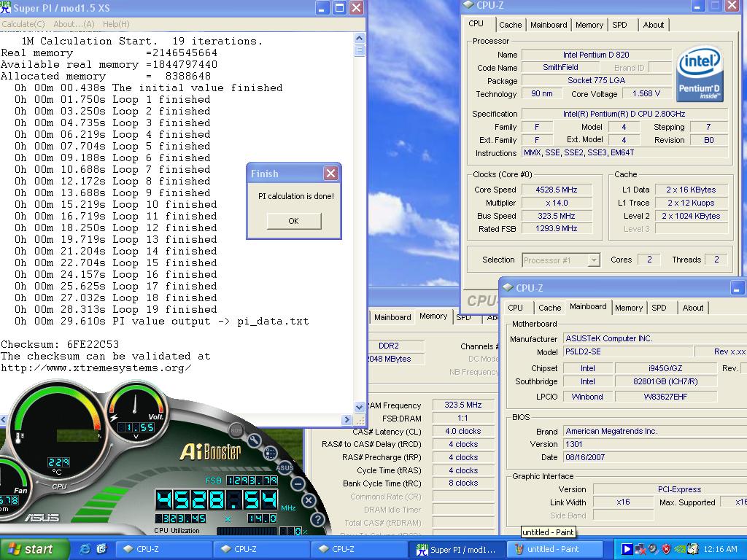Viewport: 747px width, 560px height.
Task: Select the CPU tab in top CPU-Z
Action: [x=476, y=24]
